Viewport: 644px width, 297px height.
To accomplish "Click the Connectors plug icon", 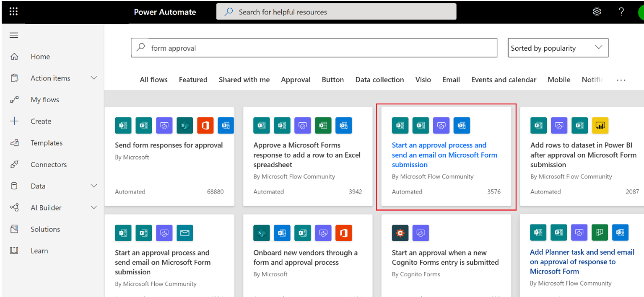I will pyautogui.click(x=14, y=164).
